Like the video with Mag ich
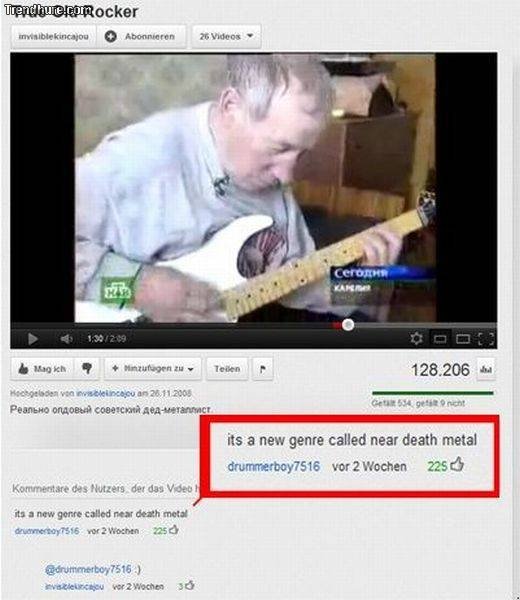This screenshot has width=520, height=600. [x=43, y=369]
